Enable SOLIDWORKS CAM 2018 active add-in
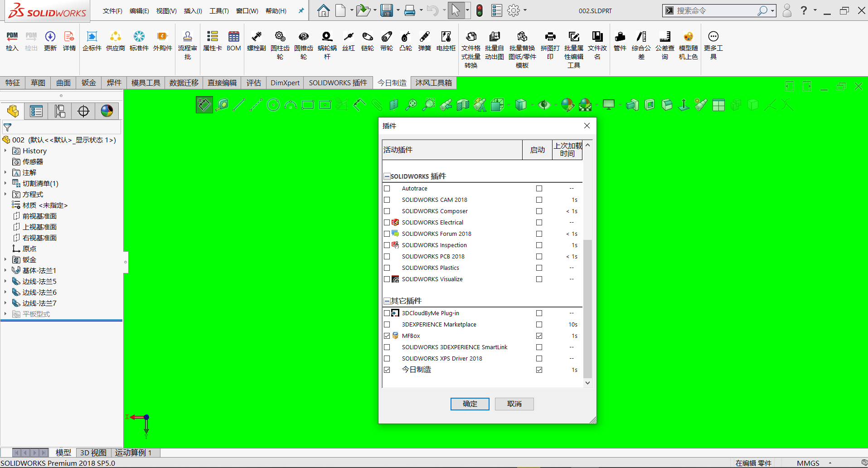The image size is (868, 468). (x=387, y=200)
